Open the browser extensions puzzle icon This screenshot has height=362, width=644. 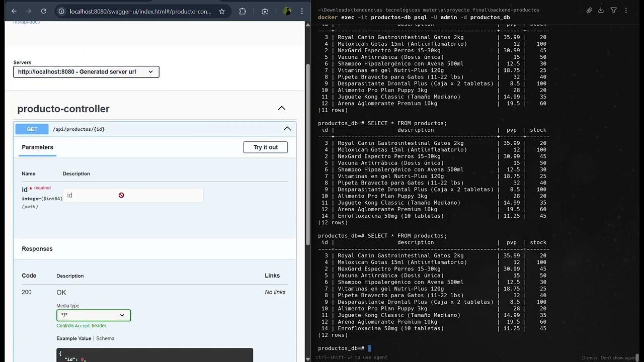(x=243, y=11)
